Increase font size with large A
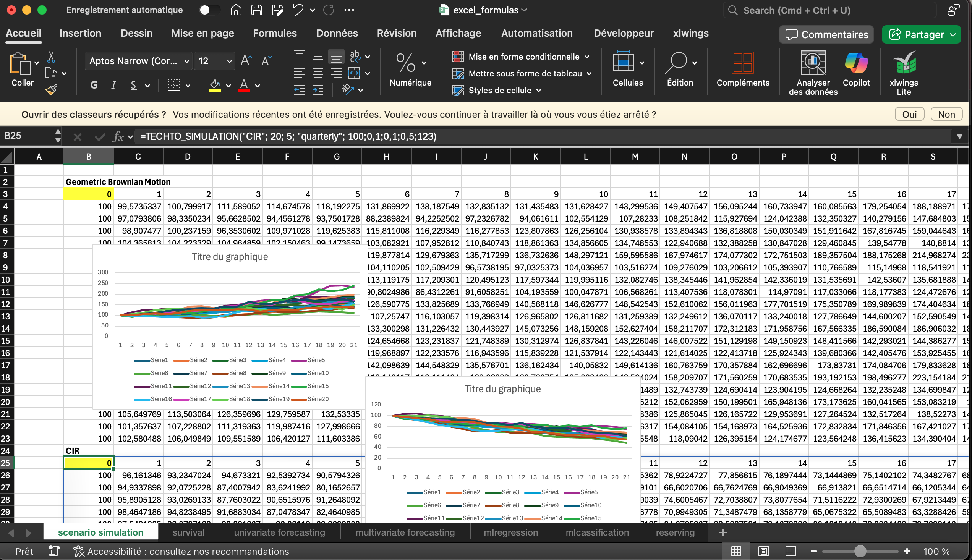Image resolution: width=972 pixels, height=560 pixels. point(246,61)
